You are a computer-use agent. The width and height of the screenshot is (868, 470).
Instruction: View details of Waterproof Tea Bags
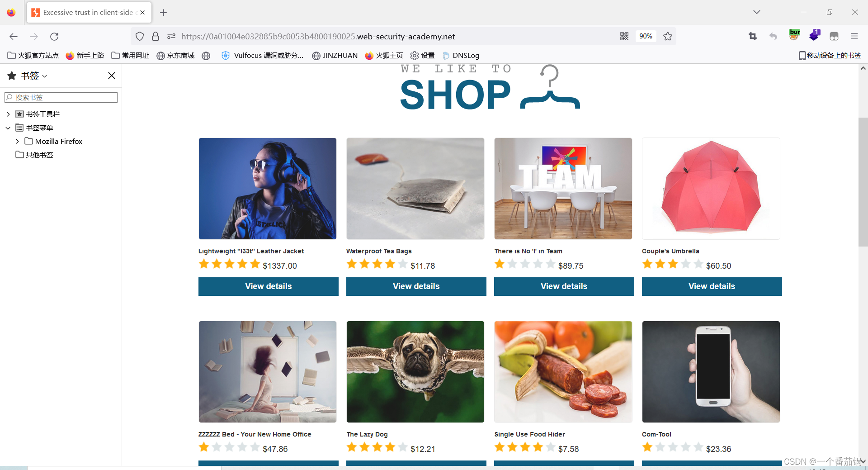click(x=416, y=286)
